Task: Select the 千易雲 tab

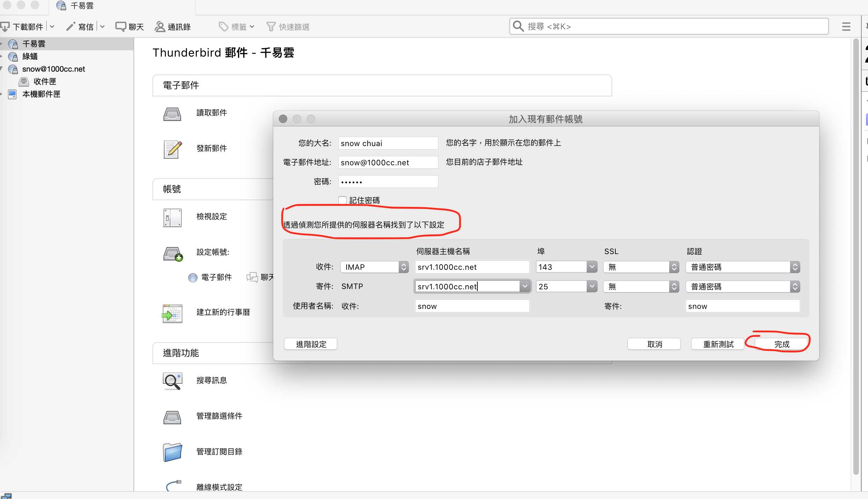Action: click(x=122, y=6)
